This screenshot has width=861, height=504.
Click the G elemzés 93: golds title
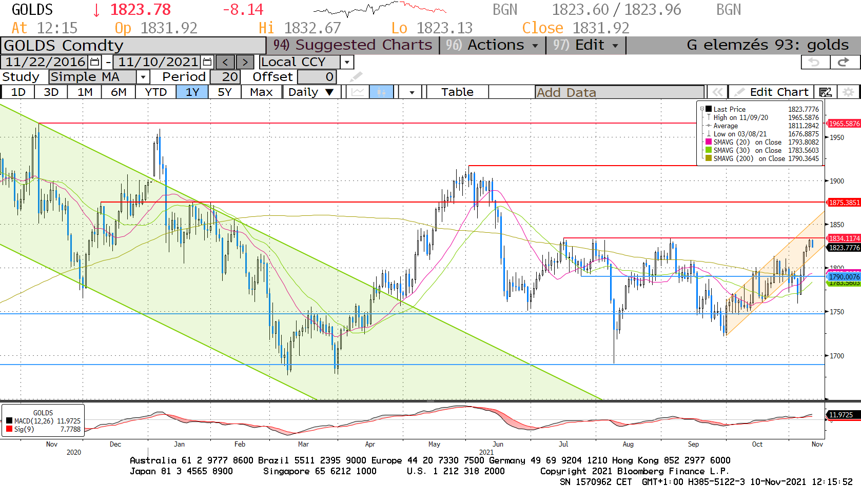(768, 45)
